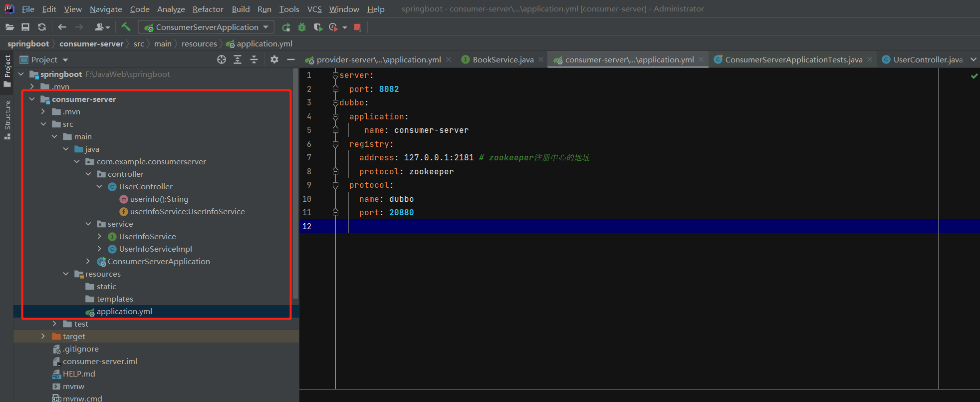Click the Open folder toolbar icon
The width and height of the screenshot is (980, 402).
pos(9,27)
